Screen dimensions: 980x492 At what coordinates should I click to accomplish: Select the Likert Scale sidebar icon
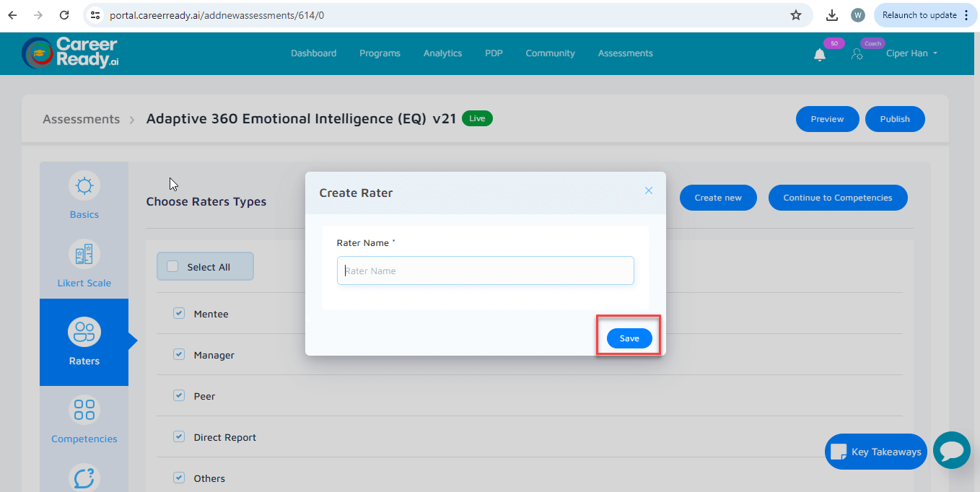tap(84, 263)
